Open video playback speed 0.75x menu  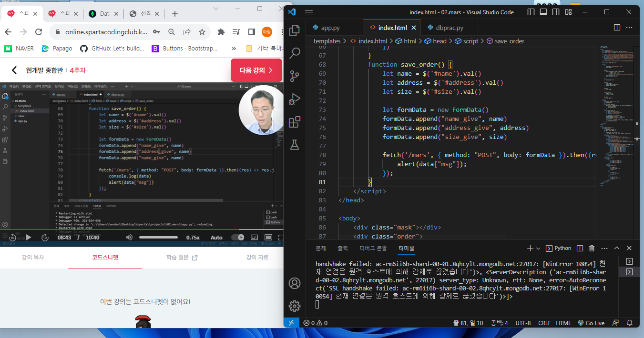click(x=193, y=237)
